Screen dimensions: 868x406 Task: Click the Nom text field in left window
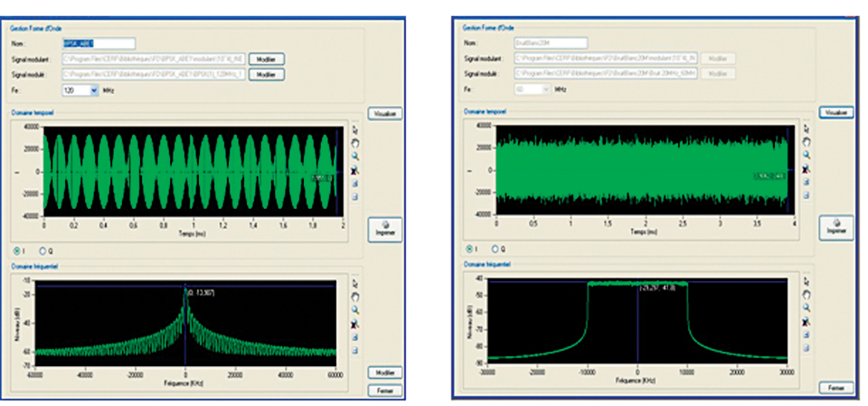pyautogui.click(x=98, y=42)
